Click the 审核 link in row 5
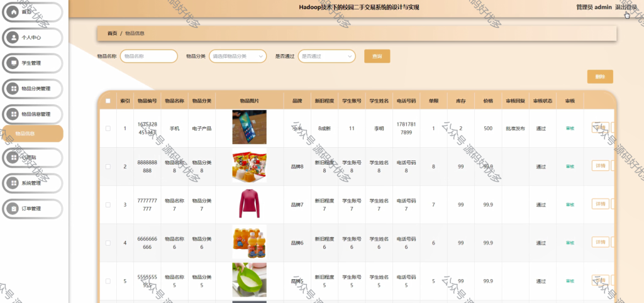Viewport: 644px width, 303px height. pyautogui.click(x=570, y=281)
